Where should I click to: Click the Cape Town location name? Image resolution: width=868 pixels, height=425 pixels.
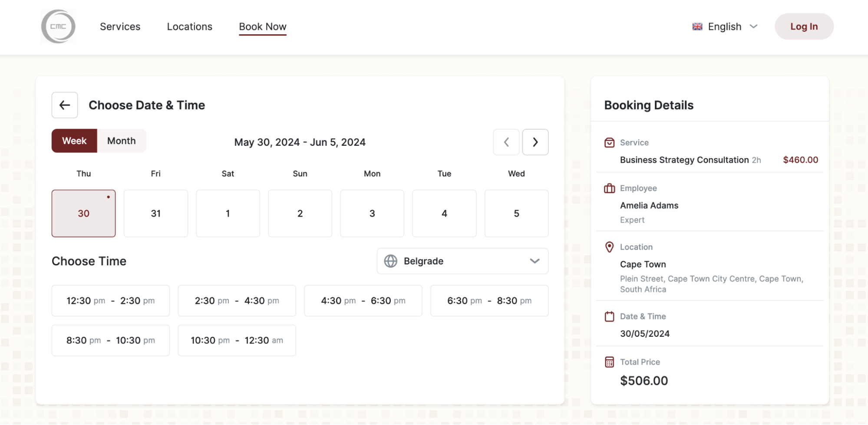coord(643,264)
